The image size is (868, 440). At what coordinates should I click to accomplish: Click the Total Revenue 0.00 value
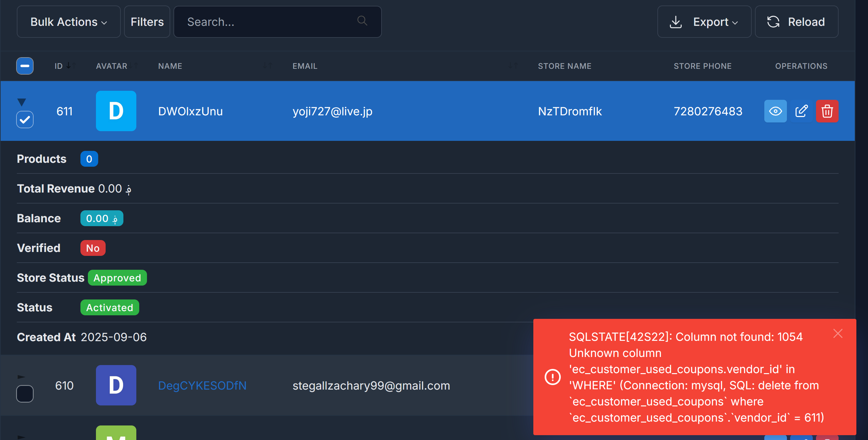coord(115,189)
